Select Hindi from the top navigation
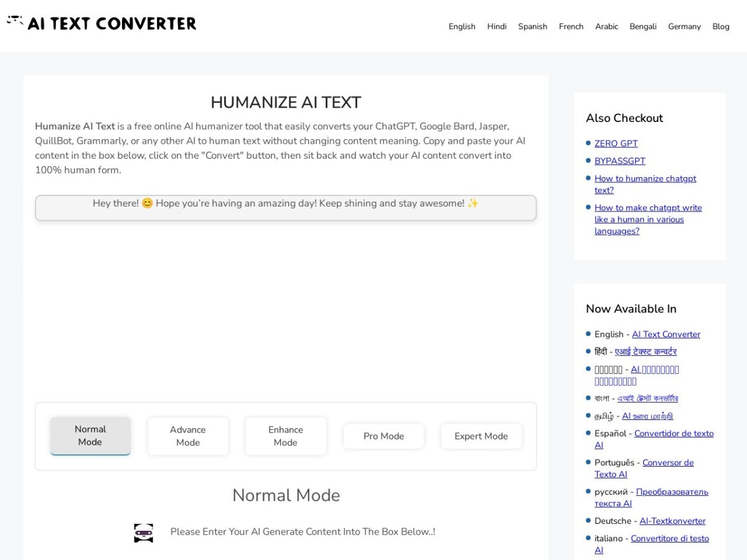This screenshot has width=747, height=560. pos(497,26)
